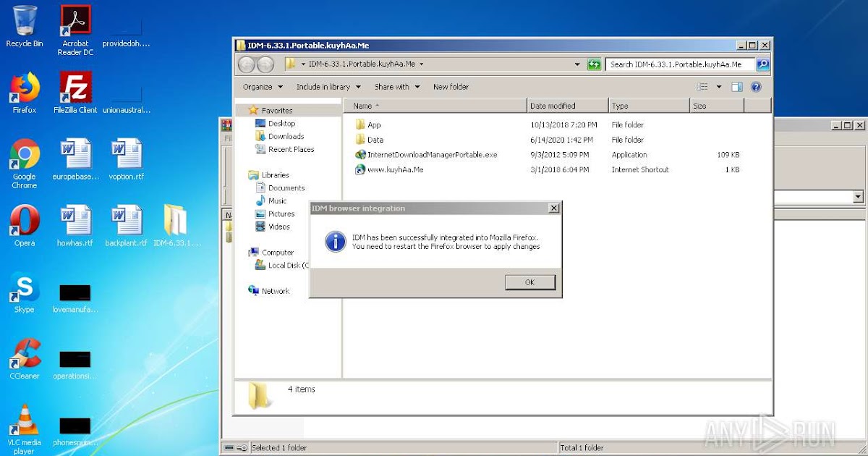
Task: Sort by Type column header
Action: [x=649, y=106]
